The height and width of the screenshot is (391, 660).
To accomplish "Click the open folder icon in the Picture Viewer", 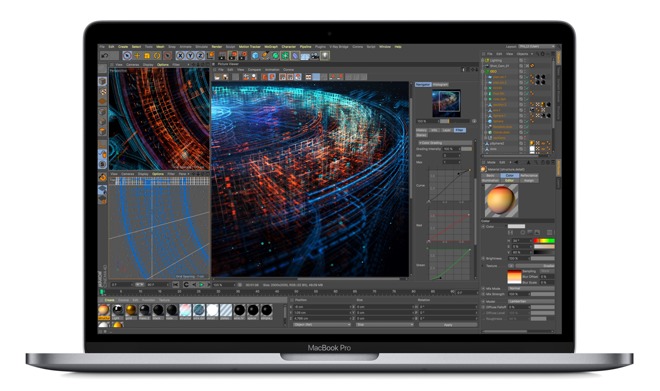I will pyautogui.click(x=217, y=77).
